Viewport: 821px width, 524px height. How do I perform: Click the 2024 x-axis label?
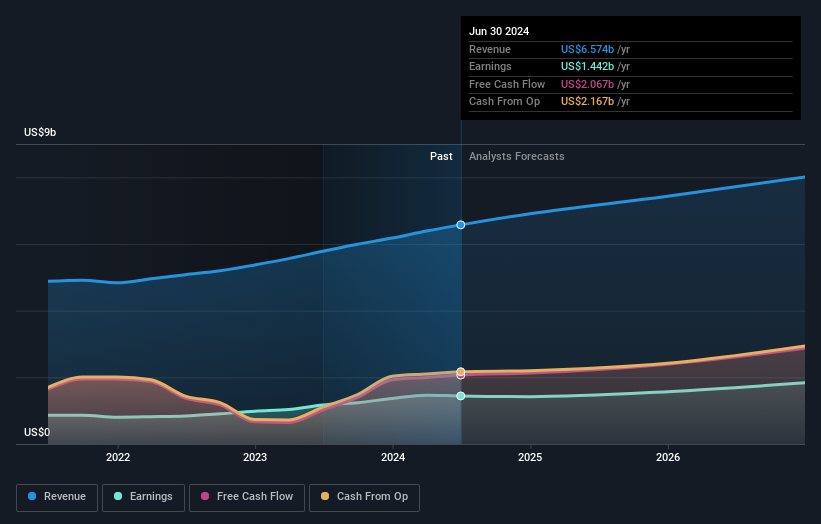pos(393,457)
